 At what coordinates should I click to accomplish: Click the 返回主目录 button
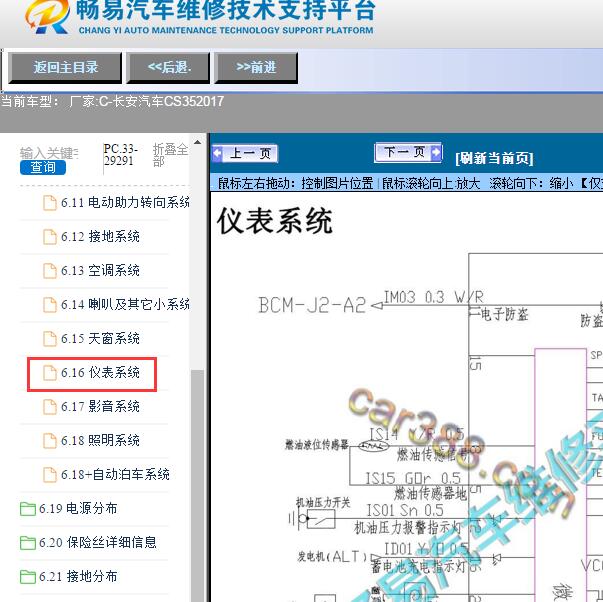65,68
